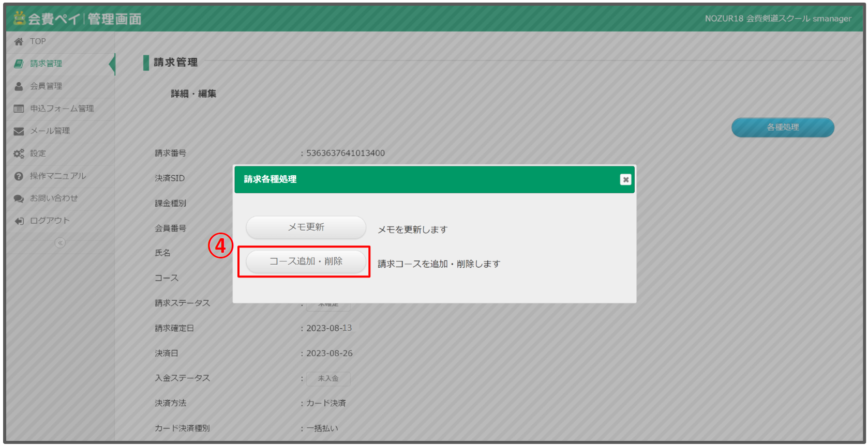Click the 氏名 label

click(x=162, y=253)
